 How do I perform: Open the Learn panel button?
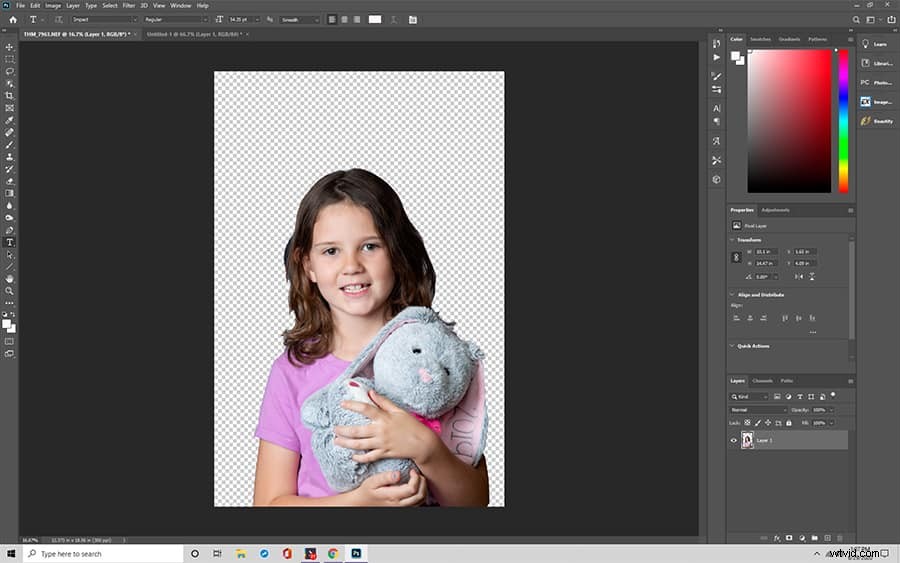coord(875,44)
